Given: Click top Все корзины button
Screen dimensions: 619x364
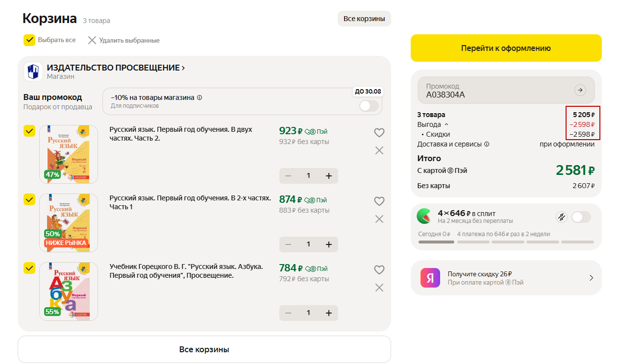Looking at the screenshot, I should tap(364, 19).
